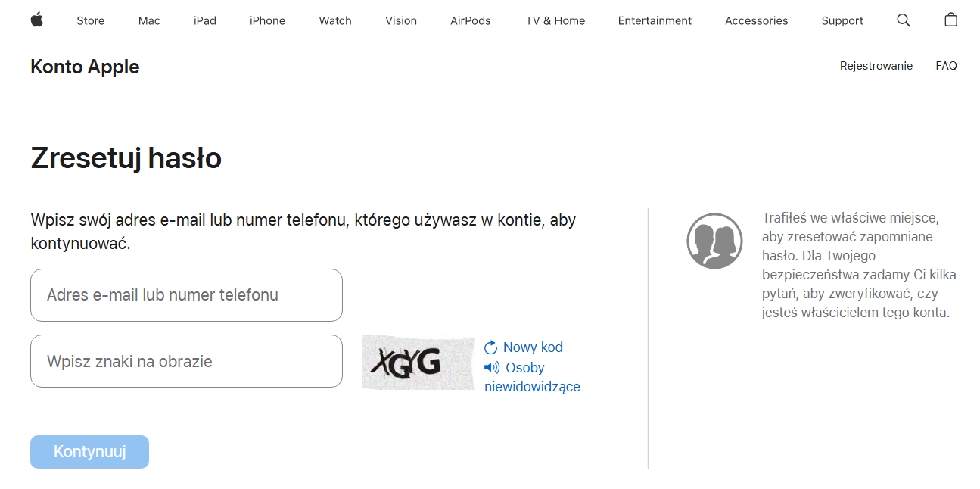Click the two-people silhouette icon
Image resolution: width=980 pixels, height=489 pixels.
tap(714, 241)
